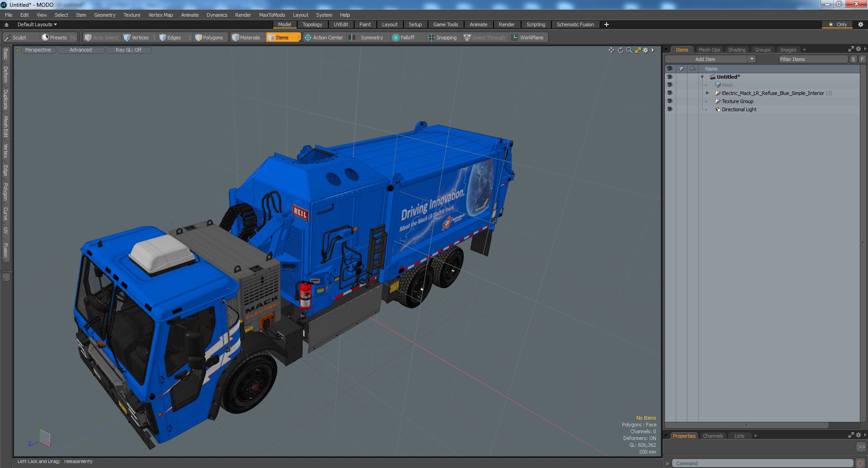Toggle visibility of Untitled scene

[669, 77]
